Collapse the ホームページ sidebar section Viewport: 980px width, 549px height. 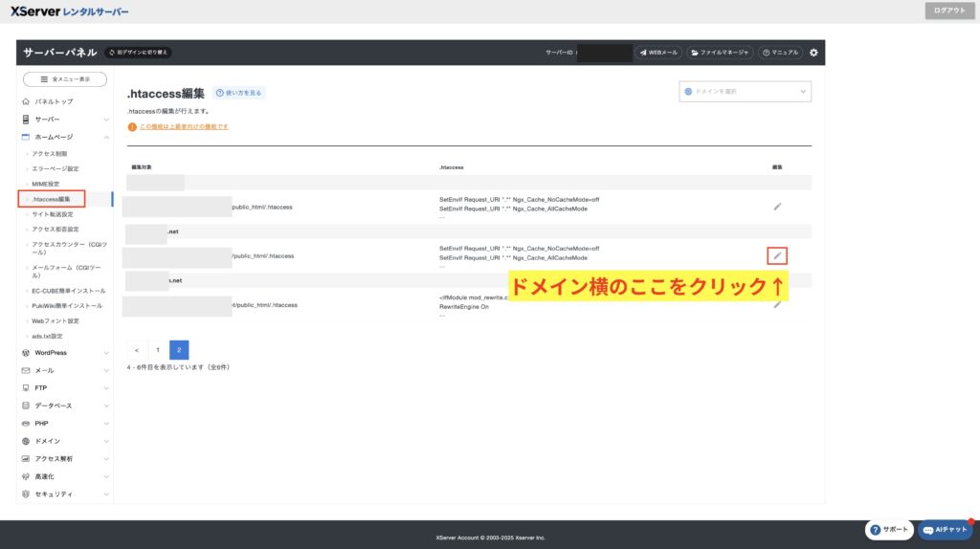tap(65, 137)
